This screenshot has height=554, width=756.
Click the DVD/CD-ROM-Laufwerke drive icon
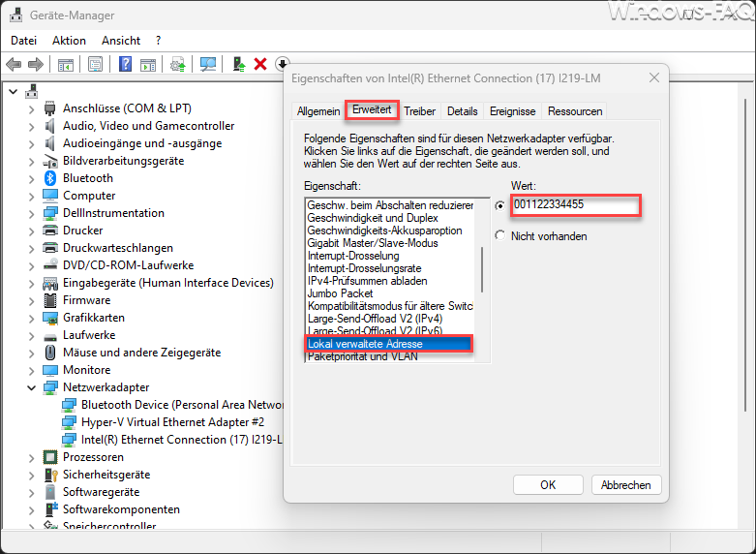coord(50,265)
